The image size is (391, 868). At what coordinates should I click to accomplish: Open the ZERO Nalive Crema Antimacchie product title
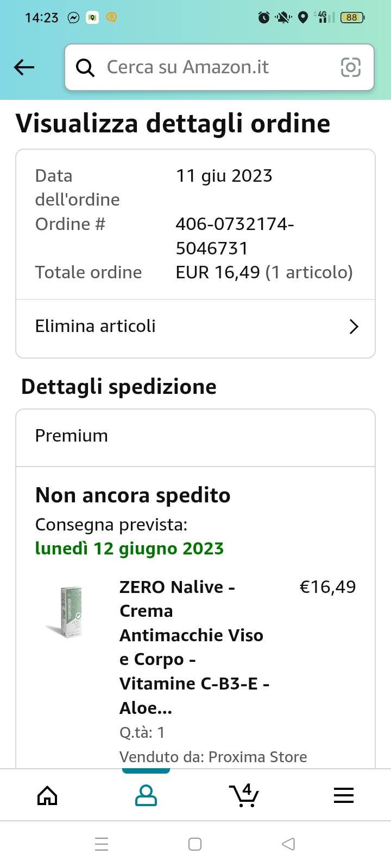coord(195,647)
